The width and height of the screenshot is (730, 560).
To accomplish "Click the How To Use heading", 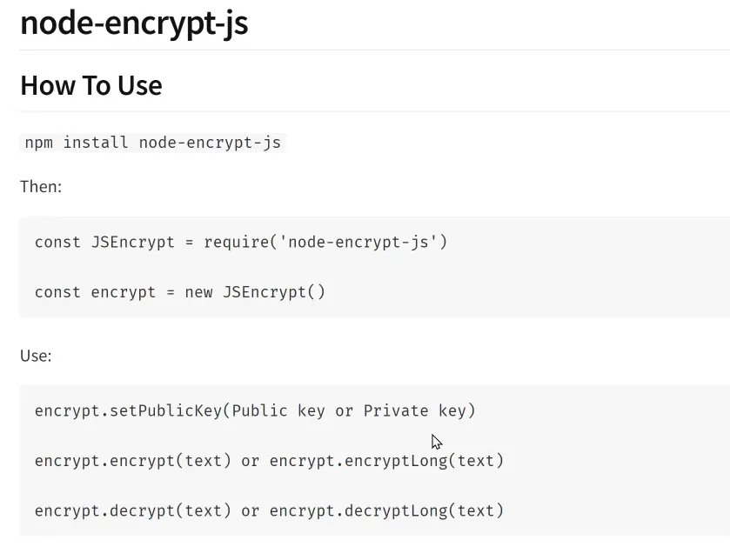I will click(x=91, y=85).
